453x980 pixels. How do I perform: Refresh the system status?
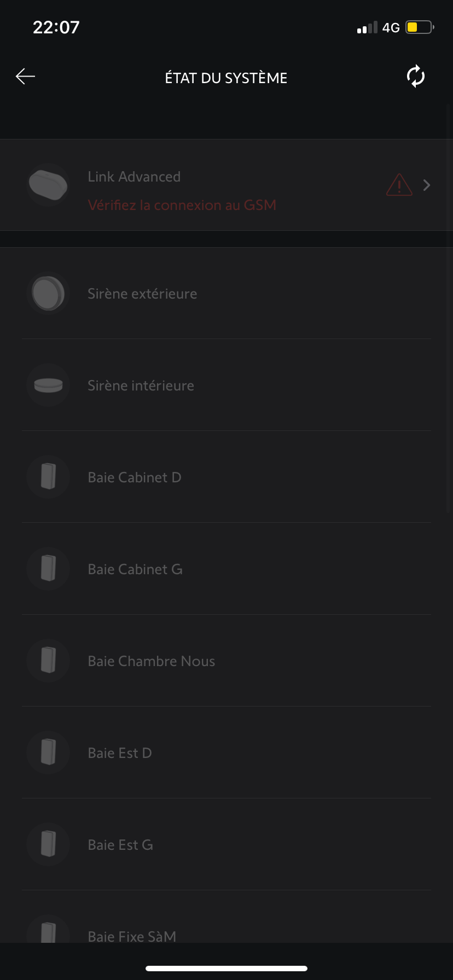coord(416,77)
